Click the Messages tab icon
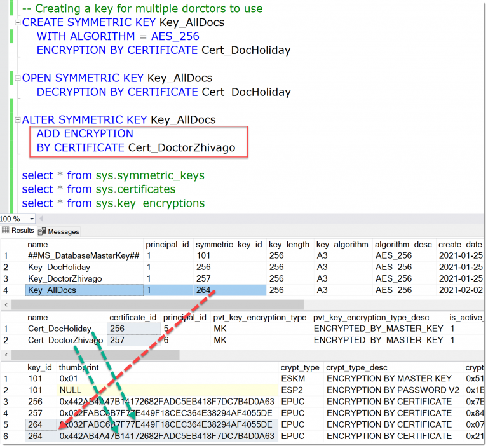This screenshot has height=448, width=488. 43,231
